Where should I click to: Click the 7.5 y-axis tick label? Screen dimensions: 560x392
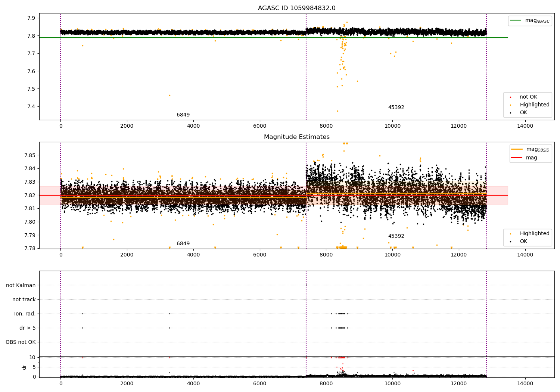pos(31,89)
